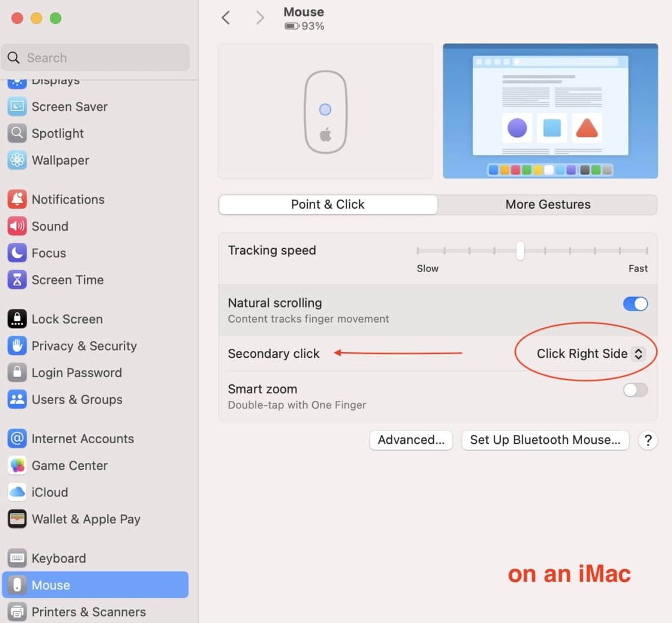
Task: Turn off Natural scrolling switch
Action: pos(635,304)
